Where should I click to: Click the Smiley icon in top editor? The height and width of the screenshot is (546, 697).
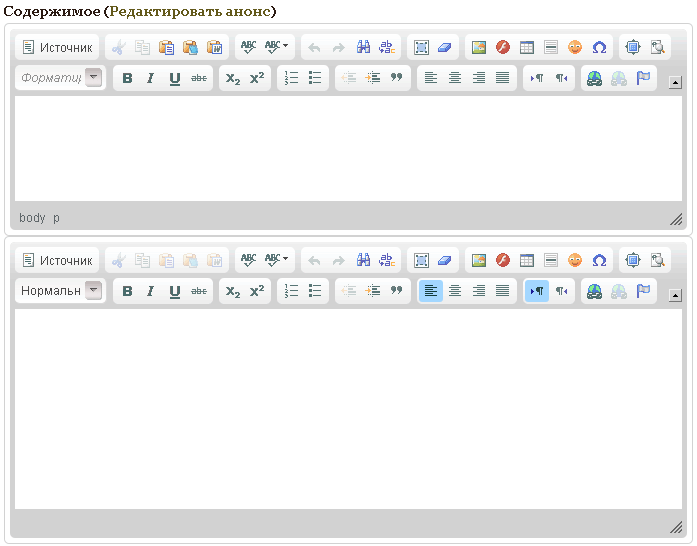575,47
